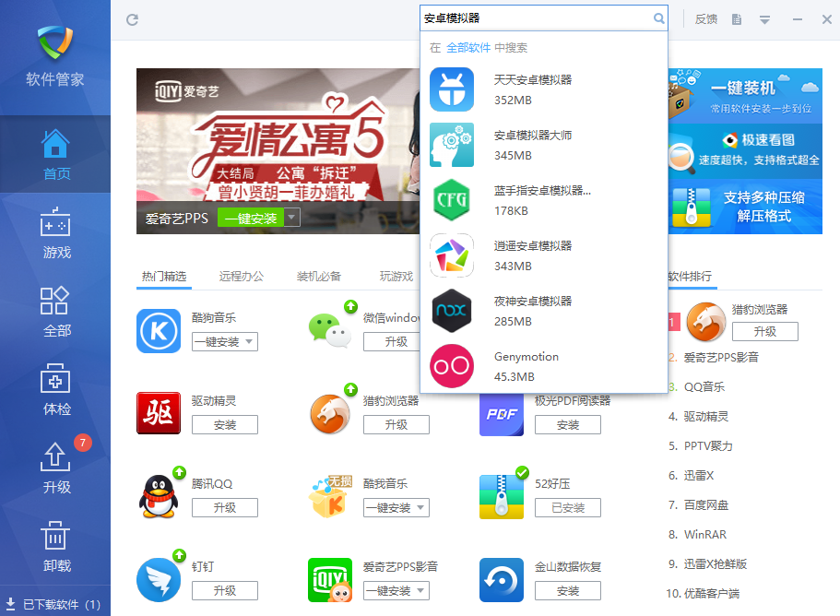Click the 爱奇艺PPS影音 green app icon
This screenshot has height=616, width=840.
coord(330,580)
